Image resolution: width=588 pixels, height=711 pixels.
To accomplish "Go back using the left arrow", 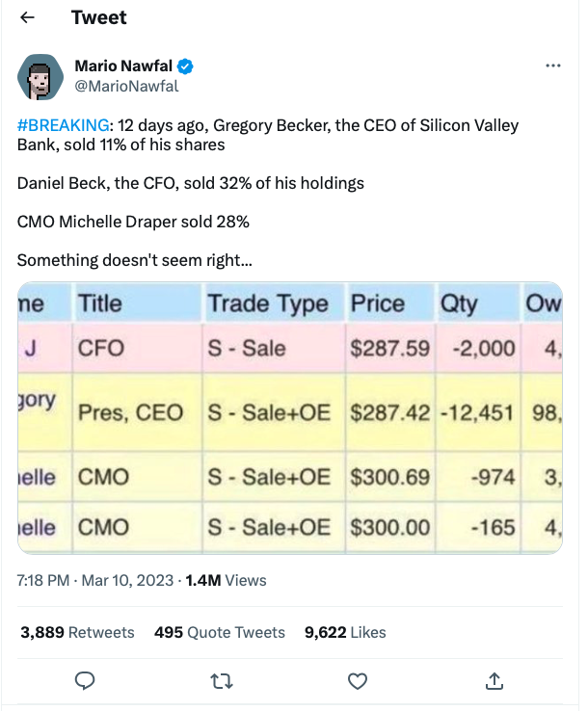I will (28, 17).
